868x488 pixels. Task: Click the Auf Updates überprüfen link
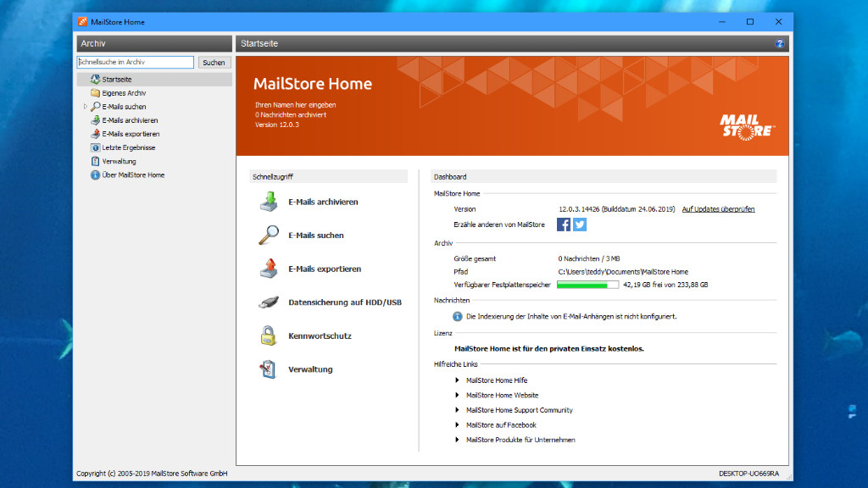click(718, 208)
